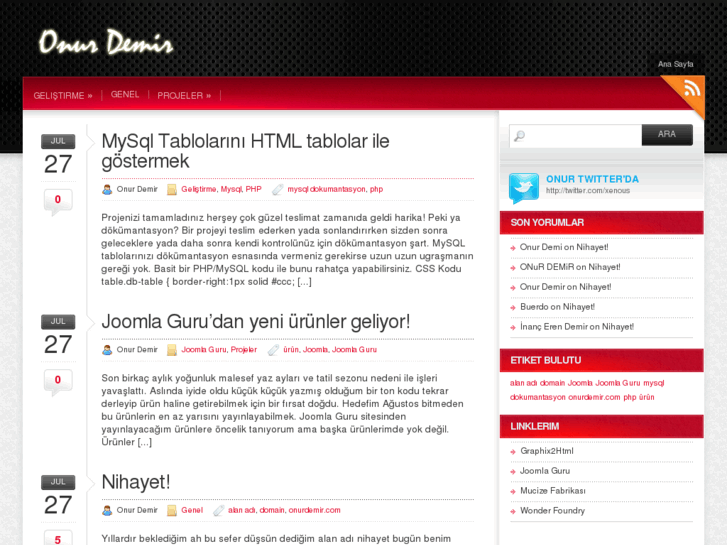727x545 pixels.
Task: Click php tag under MySql Tabloları post
Action: [x=376, y=189]
